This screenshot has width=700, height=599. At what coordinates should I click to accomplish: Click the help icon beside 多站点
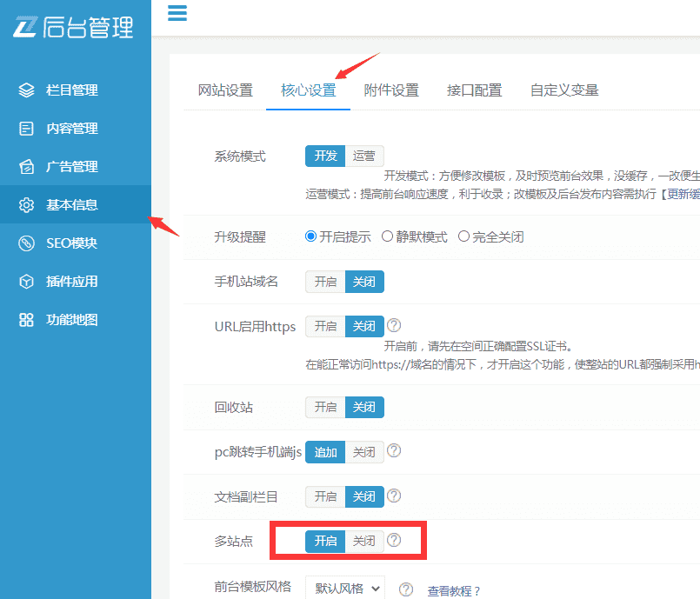tap(394, 540)
